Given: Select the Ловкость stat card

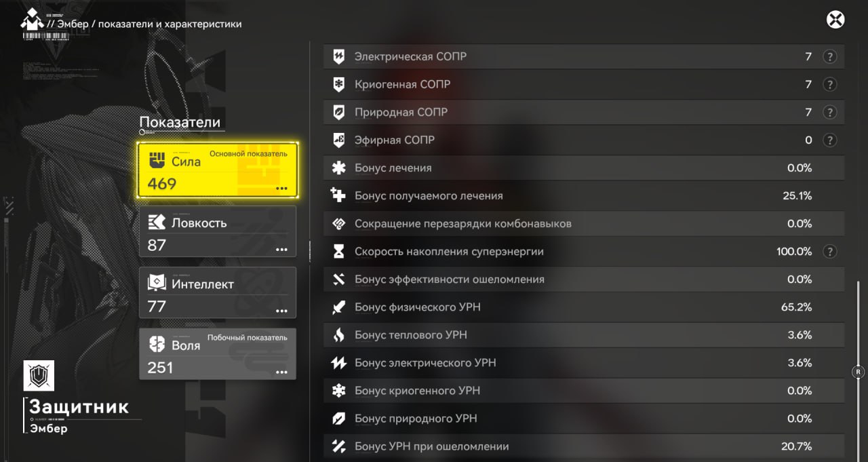Looking at the screenshot, I should [218, 231].
